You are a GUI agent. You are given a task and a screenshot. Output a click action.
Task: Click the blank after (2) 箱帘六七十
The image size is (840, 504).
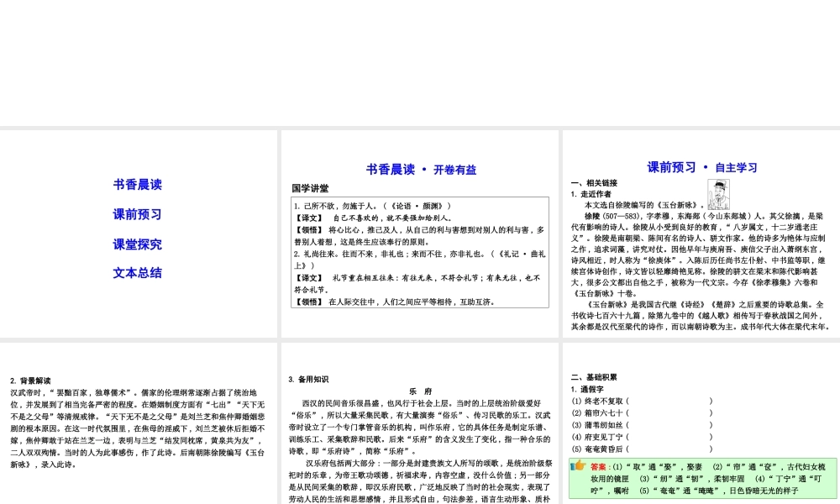(x=669, y=413)
